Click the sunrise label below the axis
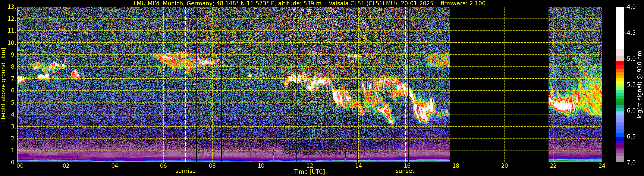This screenshot has height=176, width=644. tap(185, 171)
